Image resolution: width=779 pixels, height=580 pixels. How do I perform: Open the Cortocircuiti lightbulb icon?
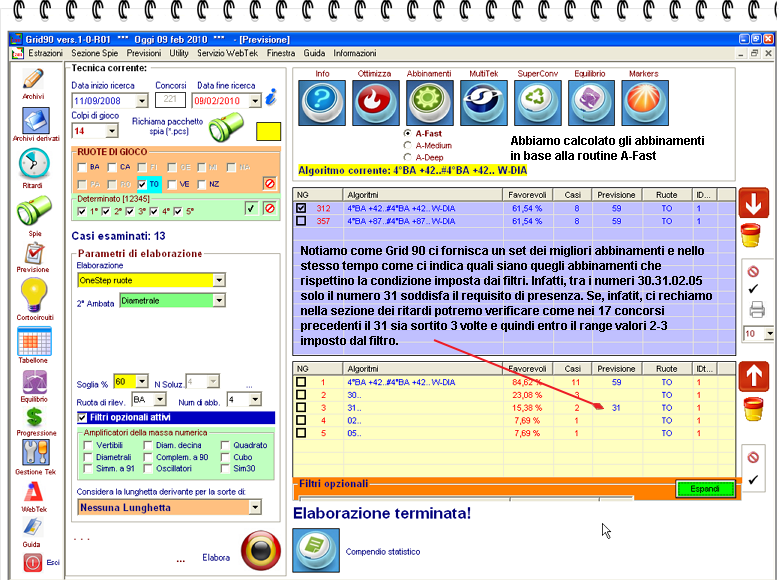coord(34,295)
